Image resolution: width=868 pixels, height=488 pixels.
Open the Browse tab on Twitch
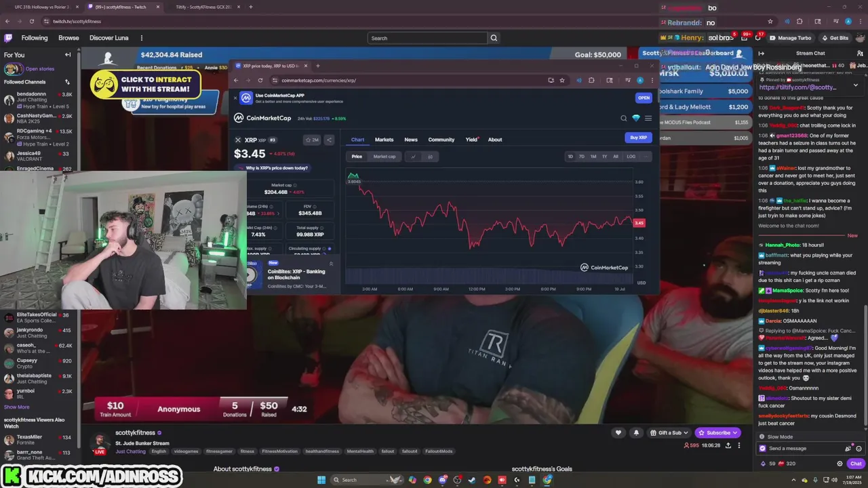68,38
